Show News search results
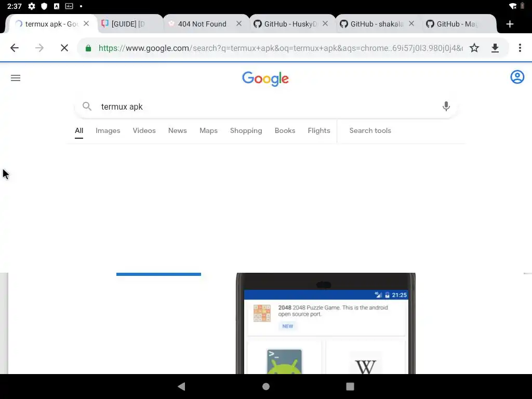This screenshot has height=399, width=532. coord(178,130)
